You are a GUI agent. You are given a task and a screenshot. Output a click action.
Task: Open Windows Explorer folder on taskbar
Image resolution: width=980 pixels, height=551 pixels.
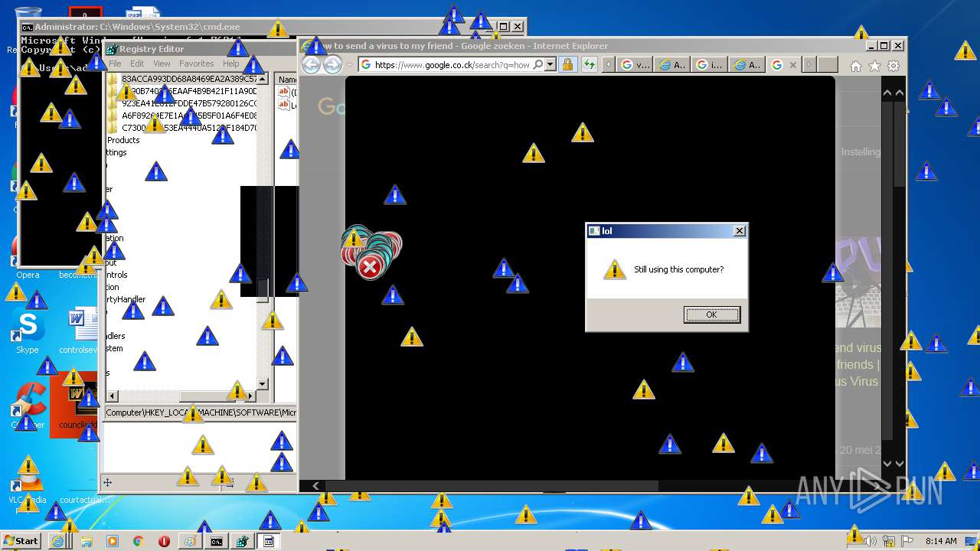click(x=86, y=541)
